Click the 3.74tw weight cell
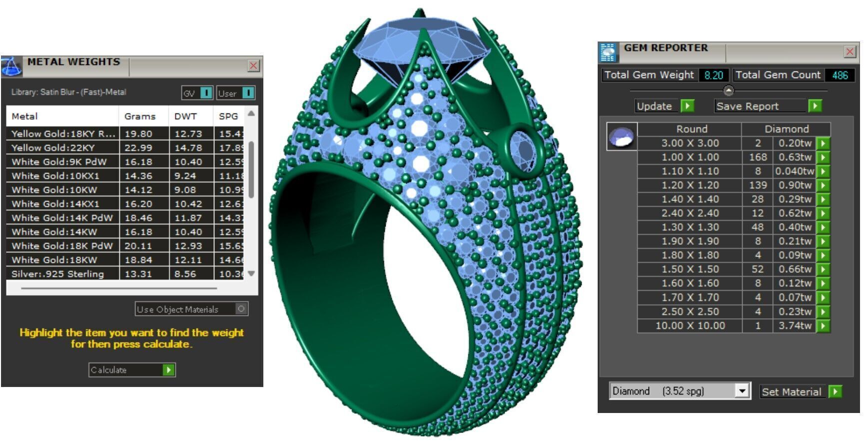Screen dimensions: 868x445 (795, 326)
